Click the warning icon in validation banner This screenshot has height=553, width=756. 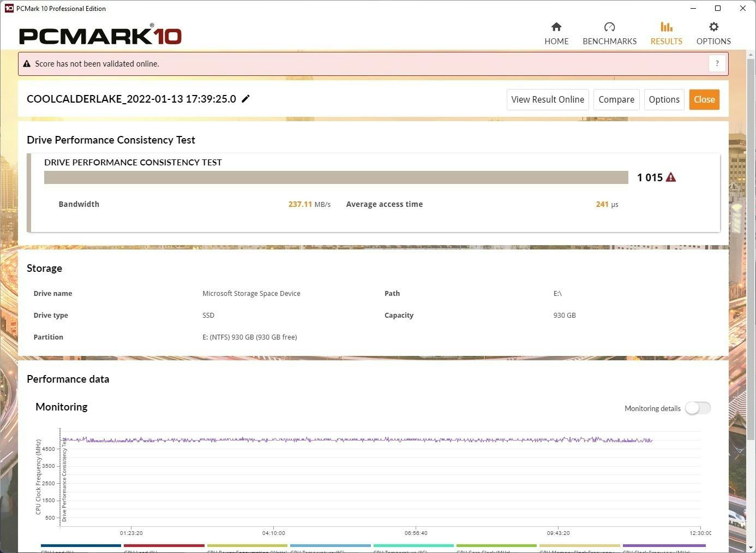tap(27, 64)
